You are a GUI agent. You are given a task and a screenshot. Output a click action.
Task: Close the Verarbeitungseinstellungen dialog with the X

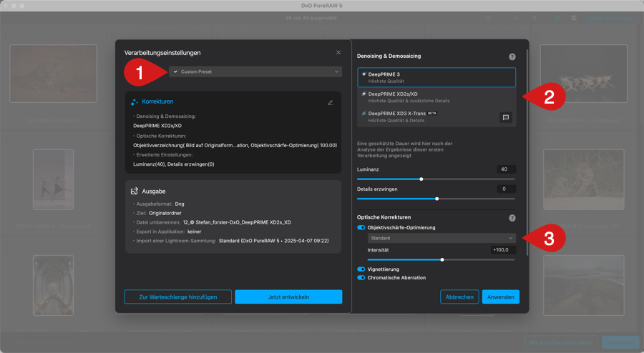click(338, 52)
